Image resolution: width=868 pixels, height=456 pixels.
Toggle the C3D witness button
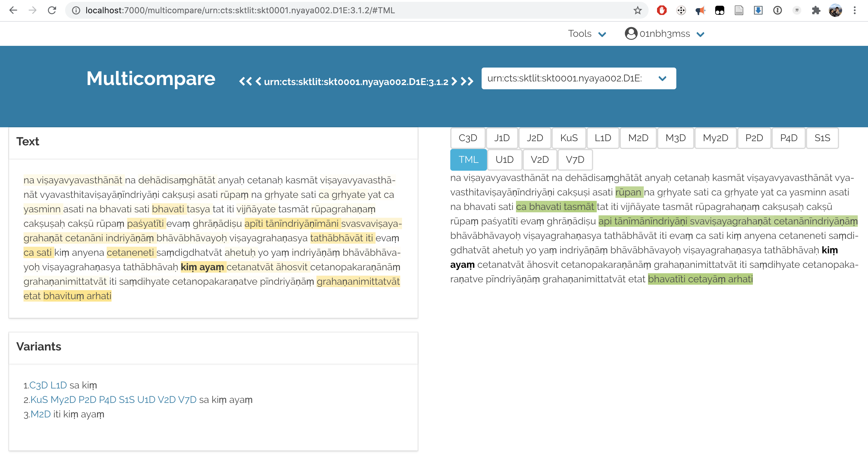click(467, 138)
